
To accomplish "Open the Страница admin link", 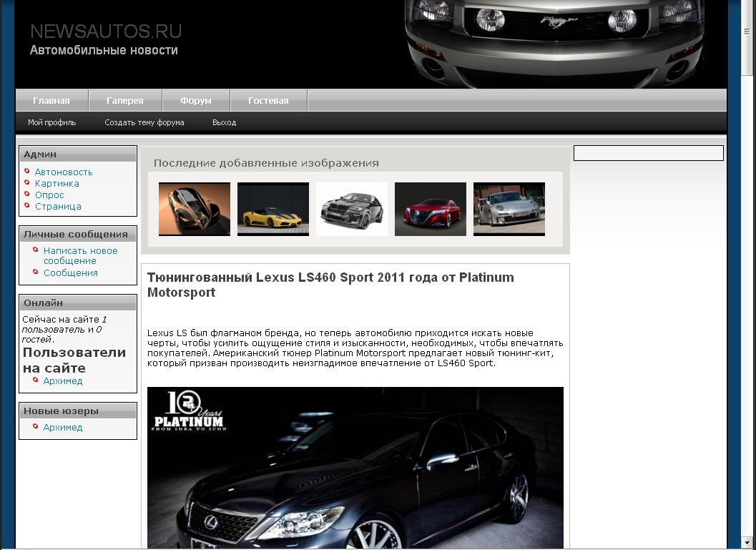I will click(x=58, y=207).
